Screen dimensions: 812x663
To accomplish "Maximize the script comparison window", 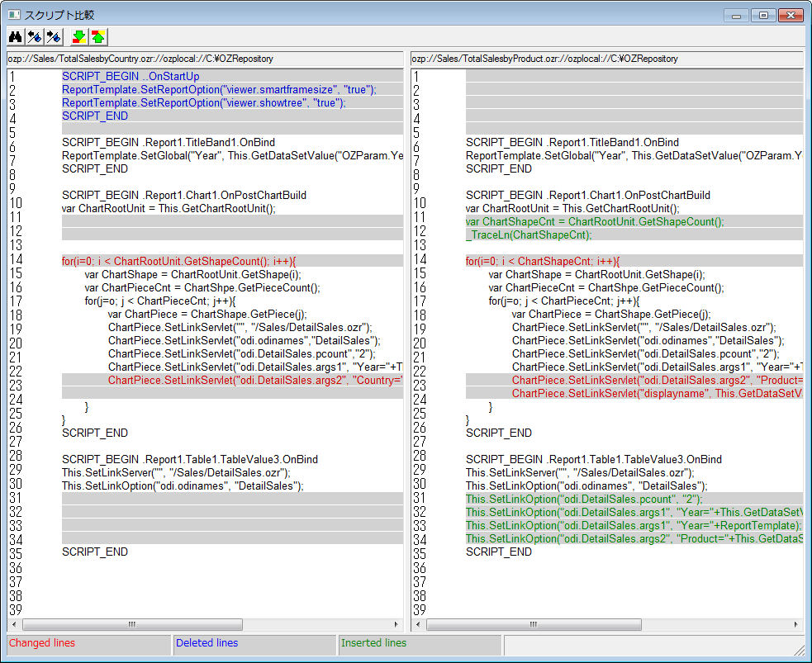I will pos(763,15).
